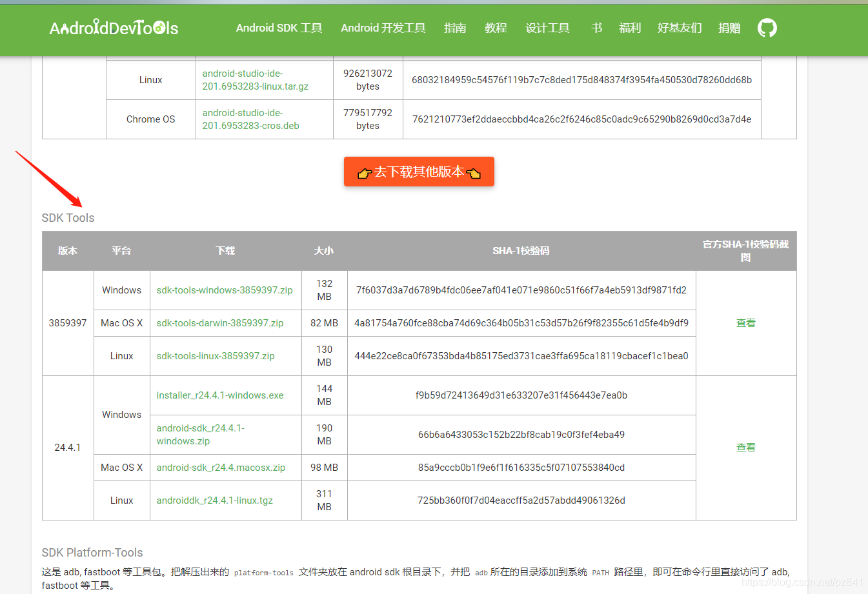Viewport: 868px width, 594px height.
Task: Select the 144 MB size cell
Action: pyautogui.click(x=325, y=395)
